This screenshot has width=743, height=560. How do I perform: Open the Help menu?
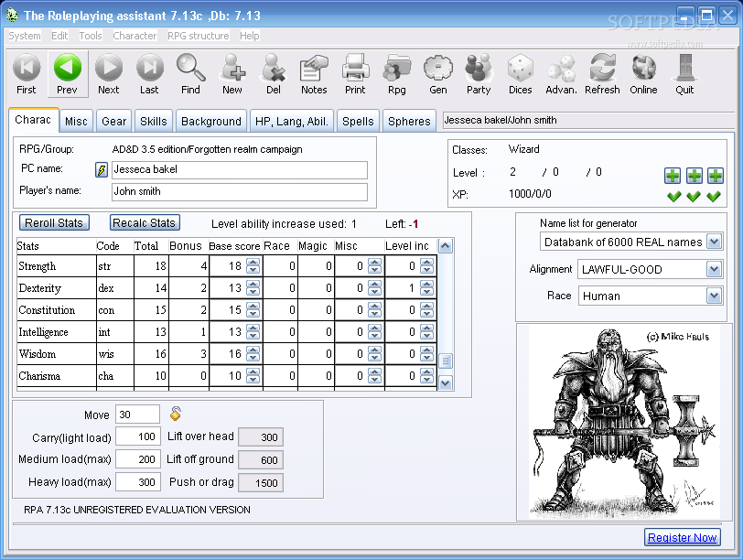tap(249, 36)
